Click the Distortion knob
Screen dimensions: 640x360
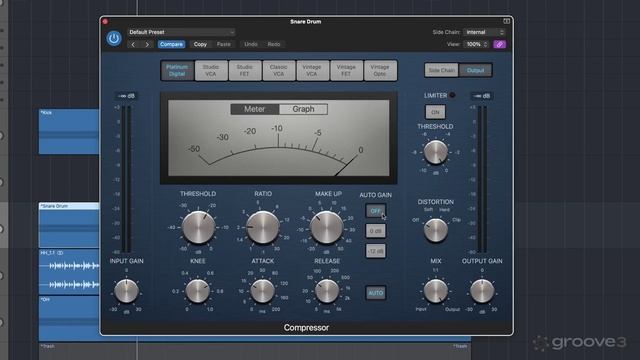(x=436, y=230)
